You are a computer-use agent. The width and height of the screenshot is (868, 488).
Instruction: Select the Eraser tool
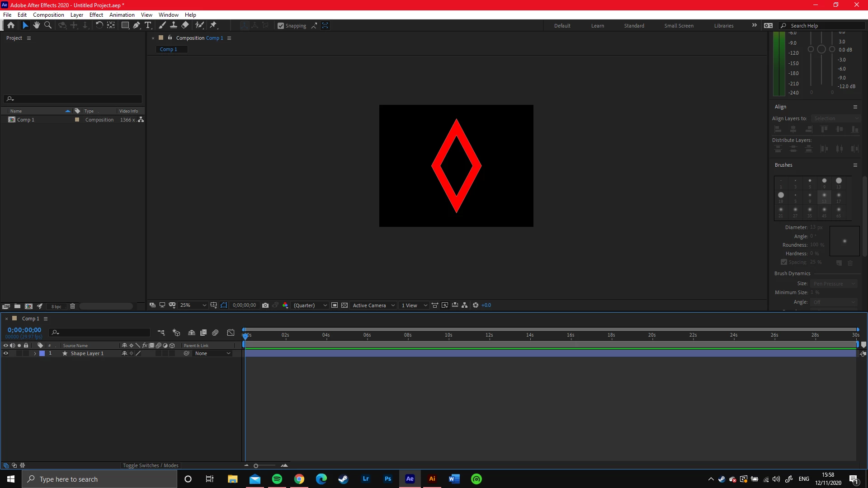185,25
